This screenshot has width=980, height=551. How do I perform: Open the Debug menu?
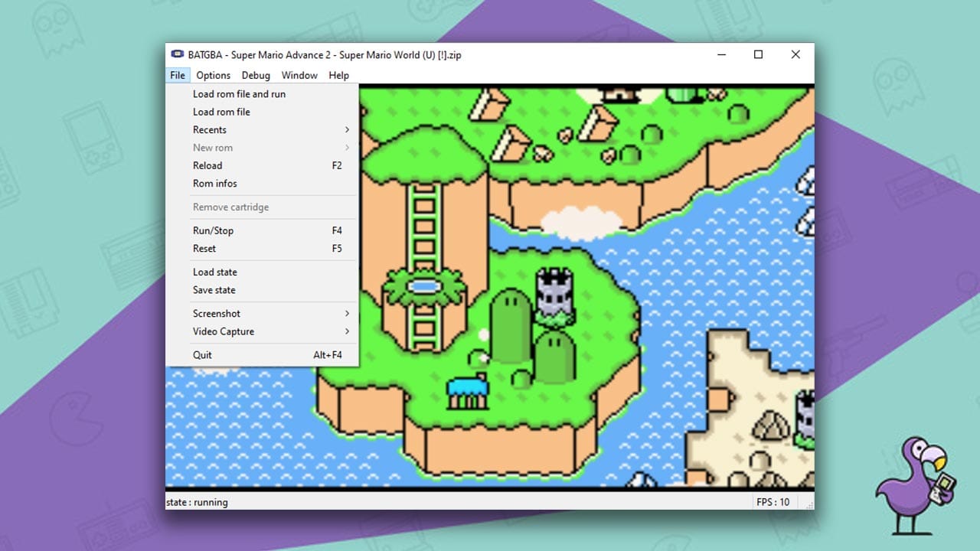pyautogui.click(x=256, y=75)
